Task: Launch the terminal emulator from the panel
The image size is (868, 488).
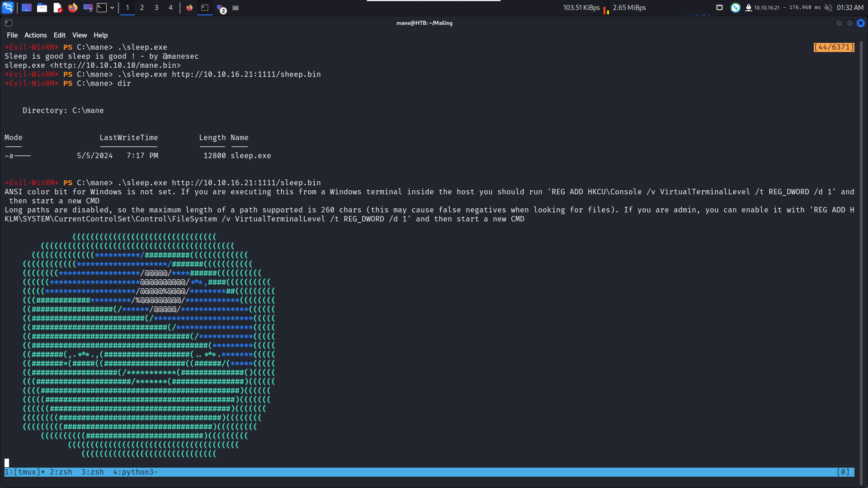Action: pos(102,8)
